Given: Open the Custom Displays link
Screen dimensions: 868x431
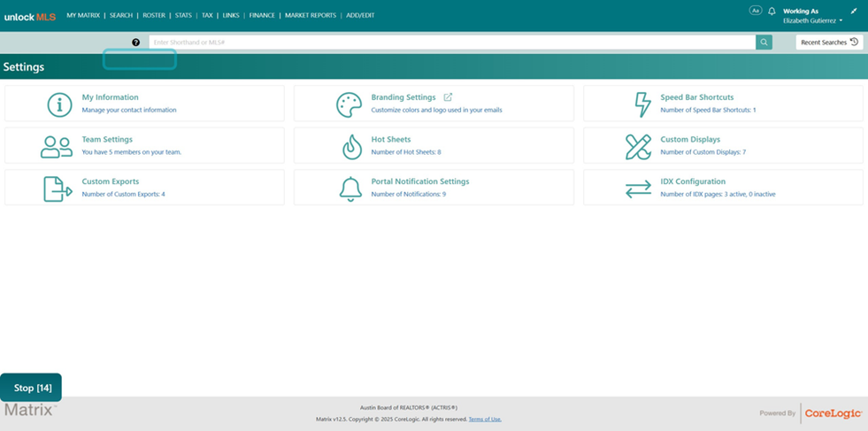Looking at the screenshot, I should click(690, 139).
